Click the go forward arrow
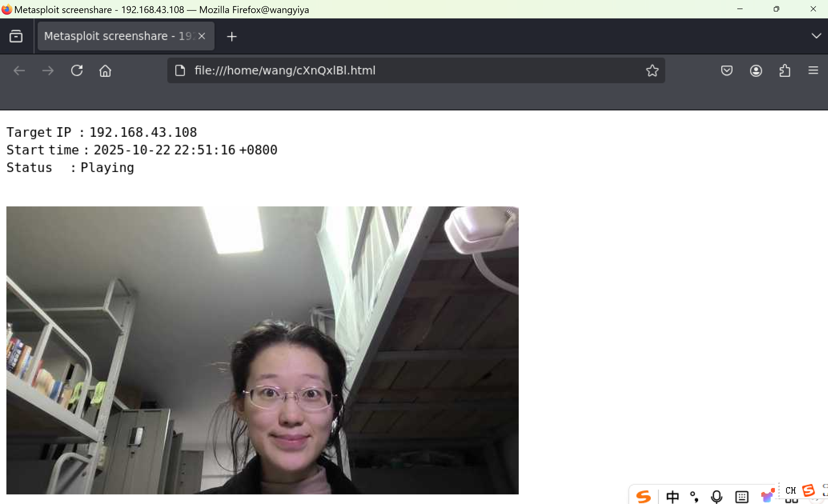 click(48, 70)
